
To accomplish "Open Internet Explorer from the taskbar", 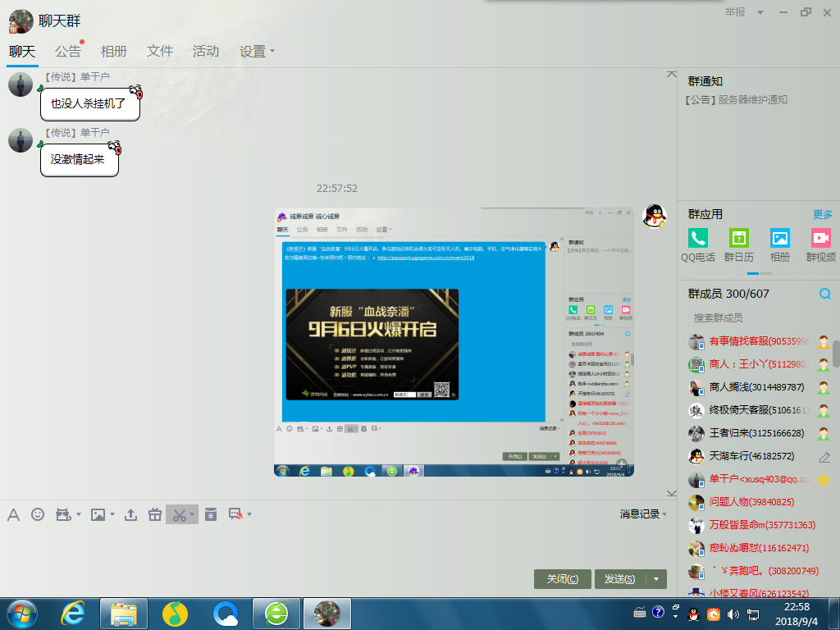I will tap(74, 612).
